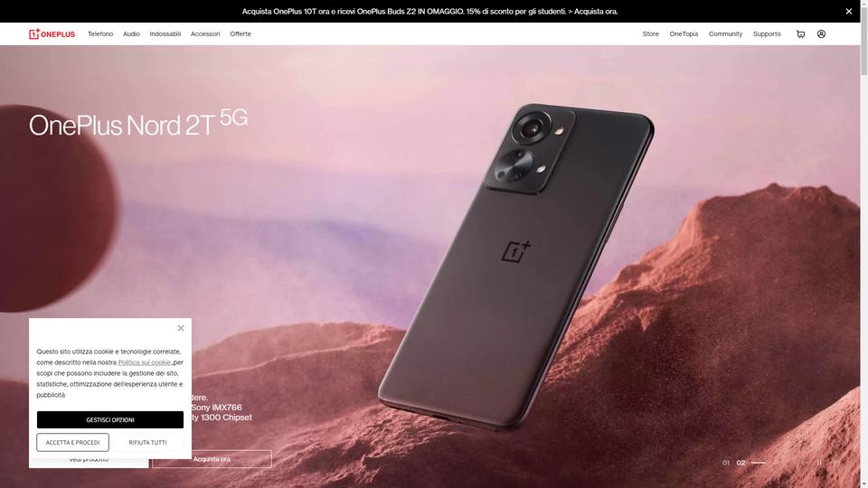Expand the Audio menu
Viewport: 868px width, 488px height.
click(x=131, y=33)
